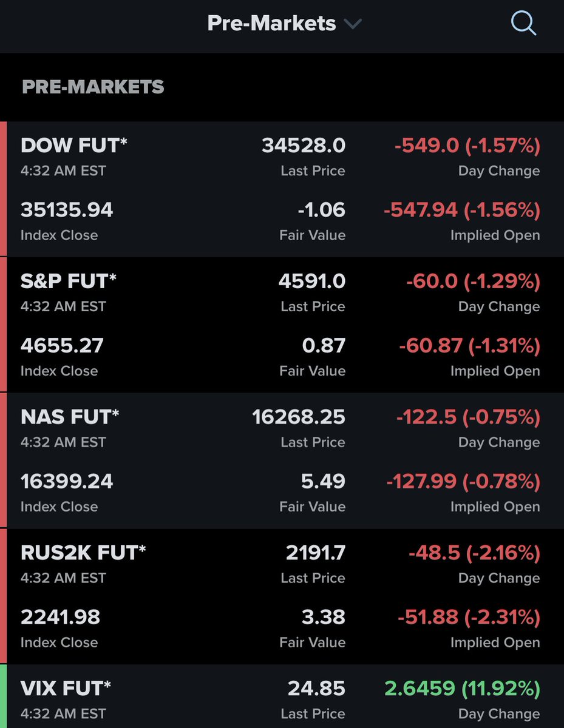Open the S&P FUT row
The width and height of the screenshot is (564, 728).
282,325
